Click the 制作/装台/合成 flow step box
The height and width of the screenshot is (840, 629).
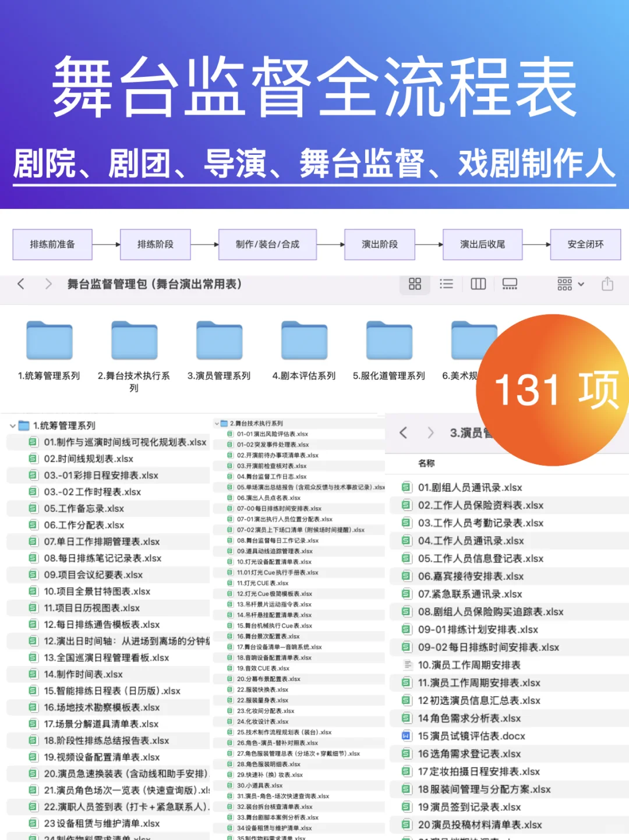pyautogui.click(x=267, y=244)
